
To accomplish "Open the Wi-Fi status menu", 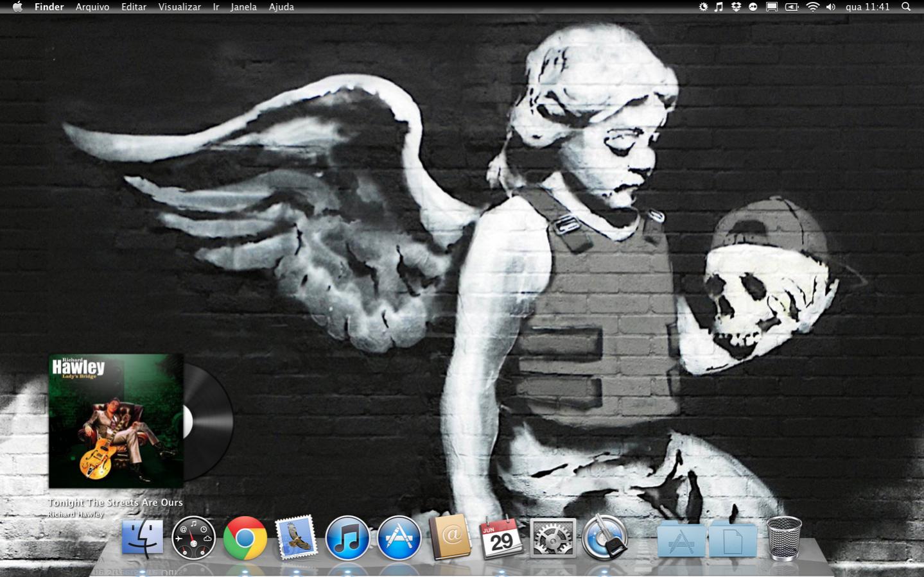I will click(x=813, y=6).
